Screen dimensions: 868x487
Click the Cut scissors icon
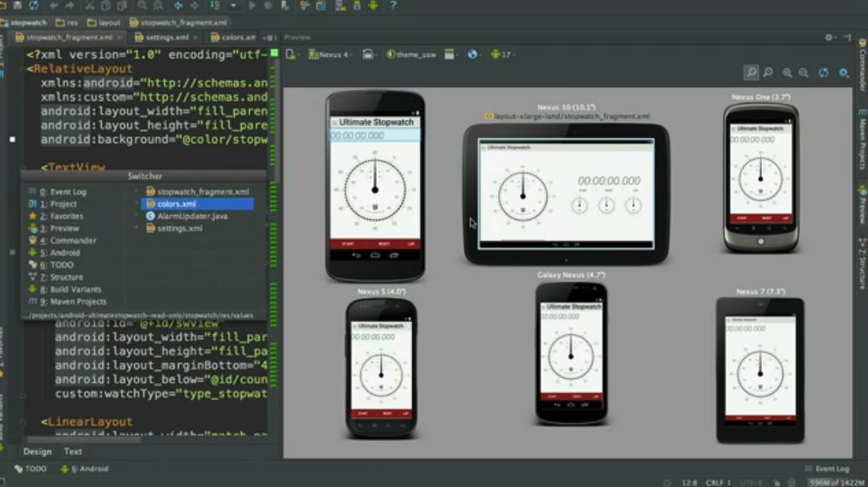pos(90,5)
